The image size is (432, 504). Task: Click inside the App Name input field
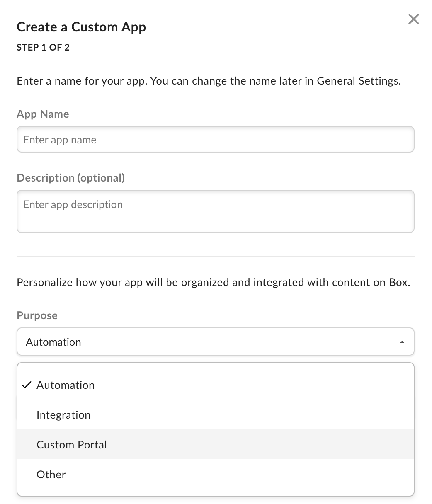coord(216,139)
